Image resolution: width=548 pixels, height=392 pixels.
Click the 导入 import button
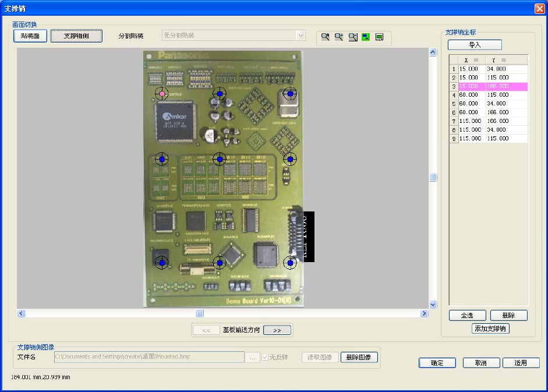coord(475,45)
